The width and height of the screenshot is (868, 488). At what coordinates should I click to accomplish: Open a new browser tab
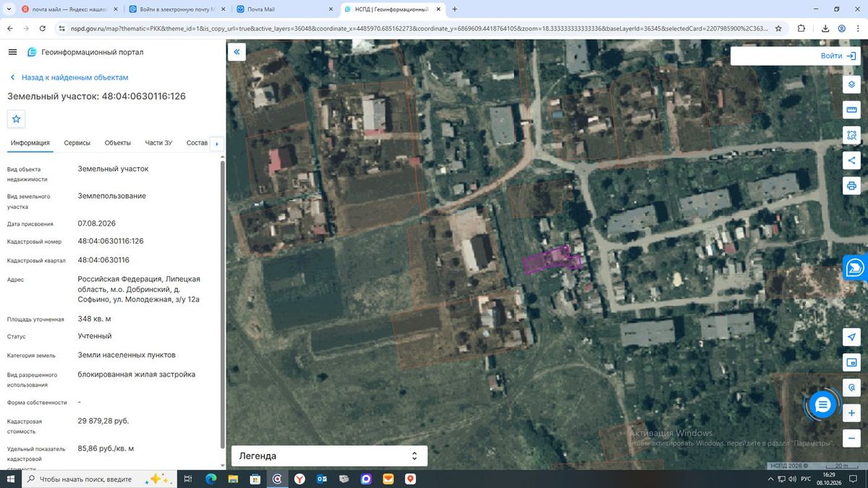pyautogui.click(x=454, y=9)
